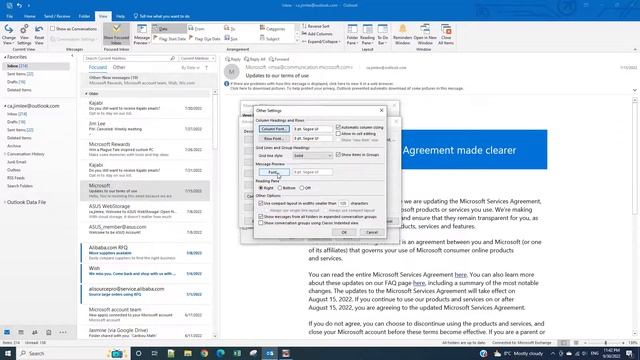Select Reading Pane Right radio button
Viewport: 640px width, 360px height.
tap(261, 188)
